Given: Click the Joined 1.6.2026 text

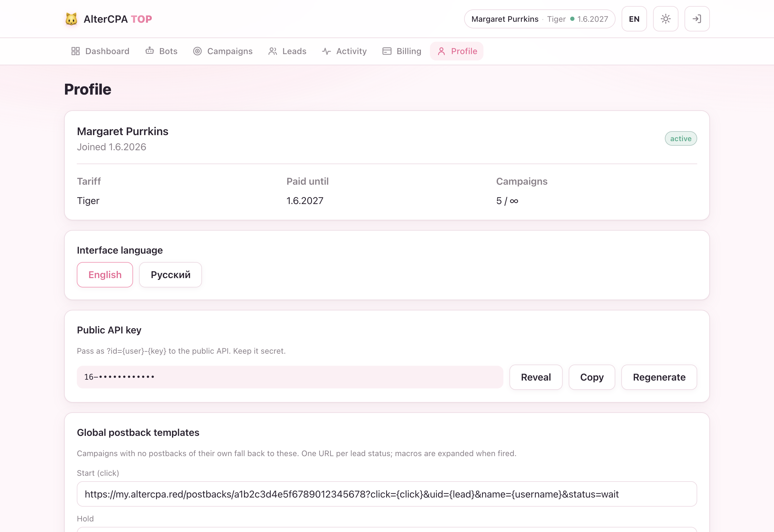Looking at the screenshot, I should click(112, 147).
